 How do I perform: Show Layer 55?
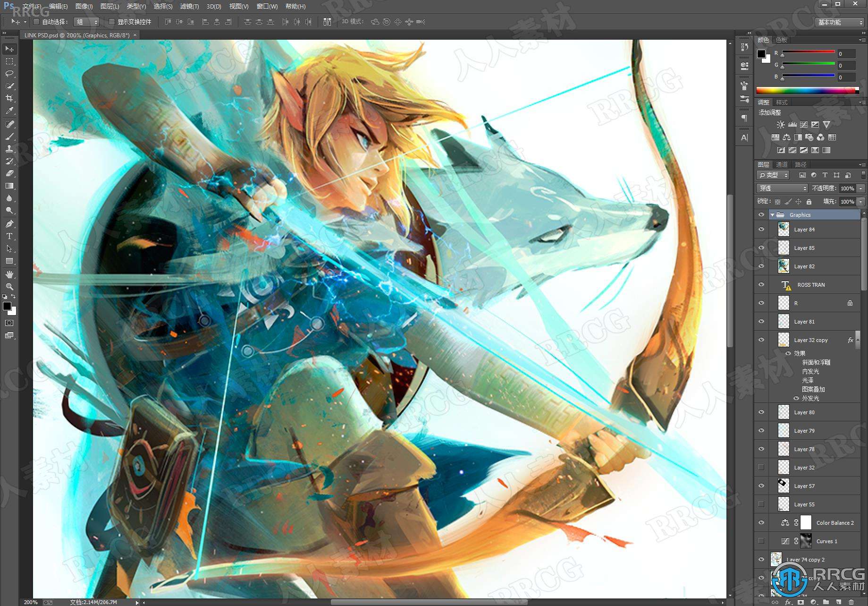(761, 504)
